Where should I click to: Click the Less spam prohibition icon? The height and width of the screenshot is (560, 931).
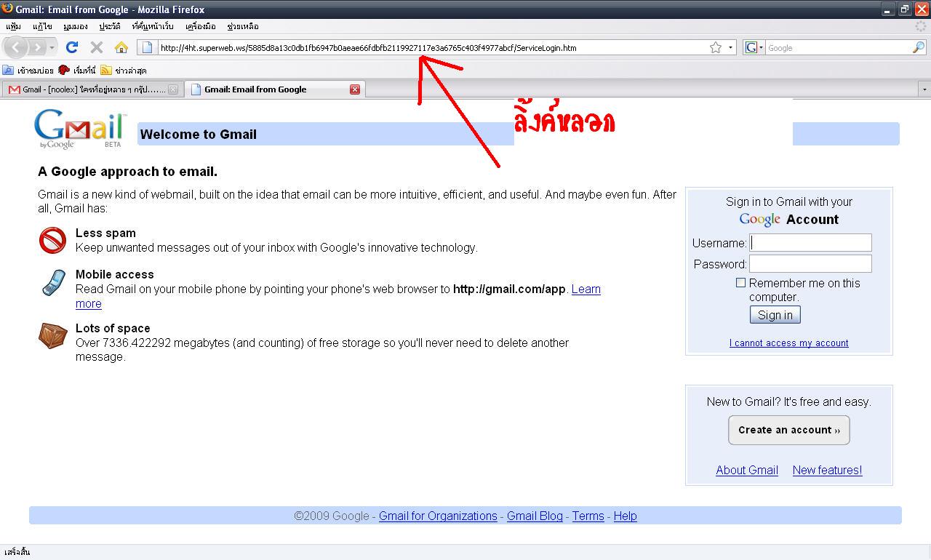pos(52,241)
